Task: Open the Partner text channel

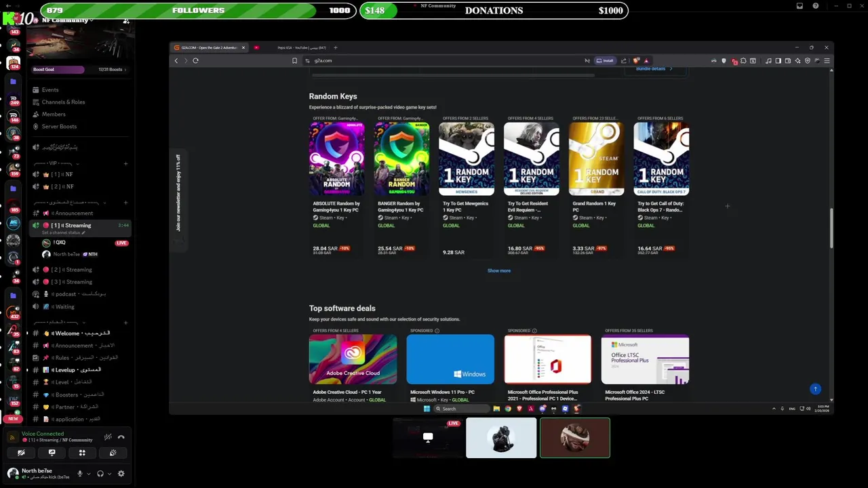Action: pos(80,407)
